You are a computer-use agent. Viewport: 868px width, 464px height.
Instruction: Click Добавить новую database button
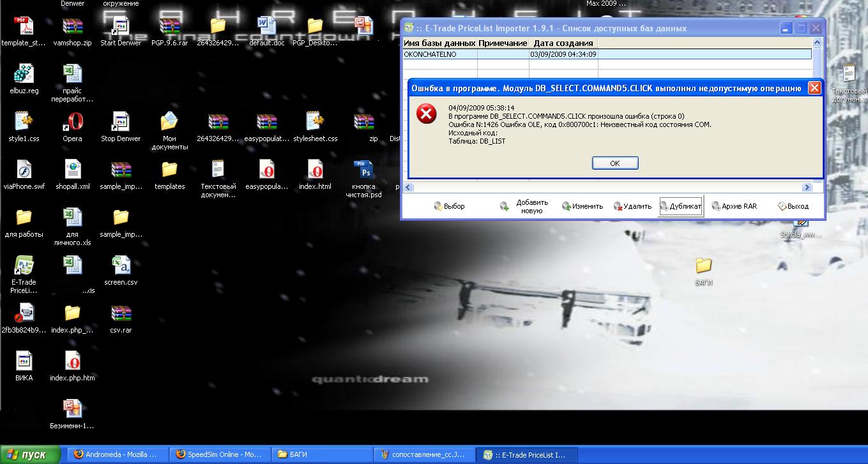(526, 207)
